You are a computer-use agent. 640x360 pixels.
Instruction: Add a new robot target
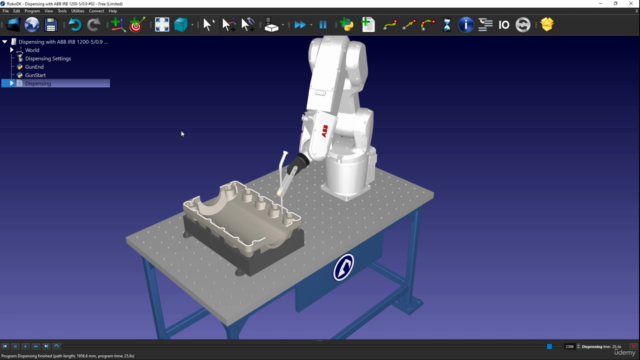pyautogui.click(x=137, y=25)
